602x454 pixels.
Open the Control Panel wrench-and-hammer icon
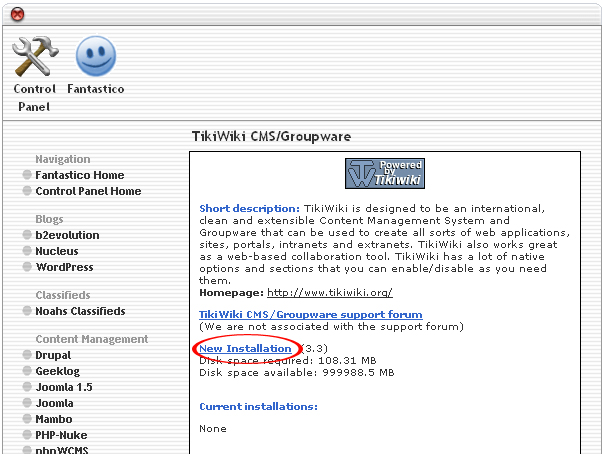[x=35, y=56]
